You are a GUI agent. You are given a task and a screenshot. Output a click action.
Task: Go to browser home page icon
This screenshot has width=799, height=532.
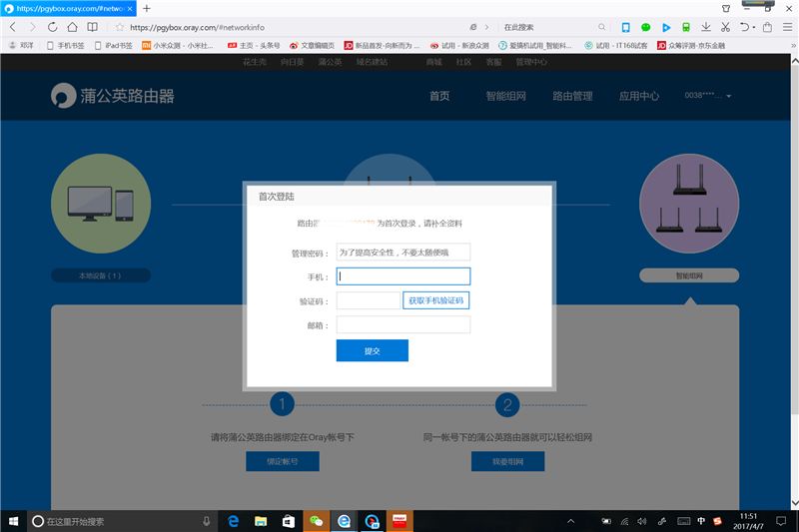tap(72, 27)
